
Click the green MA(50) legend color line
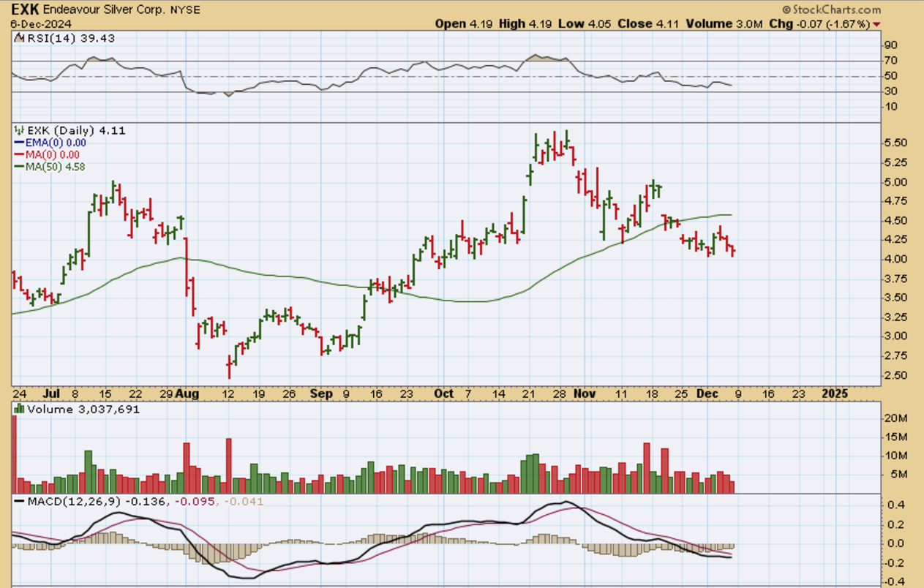tap(19, 167)
